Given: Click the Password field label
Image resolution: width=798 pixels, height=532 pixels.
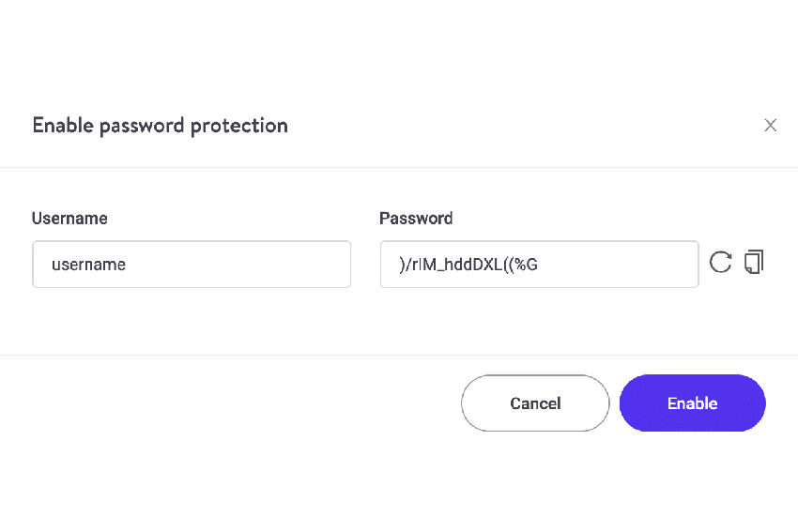Looking at the screenshot, I should (416, 219).
